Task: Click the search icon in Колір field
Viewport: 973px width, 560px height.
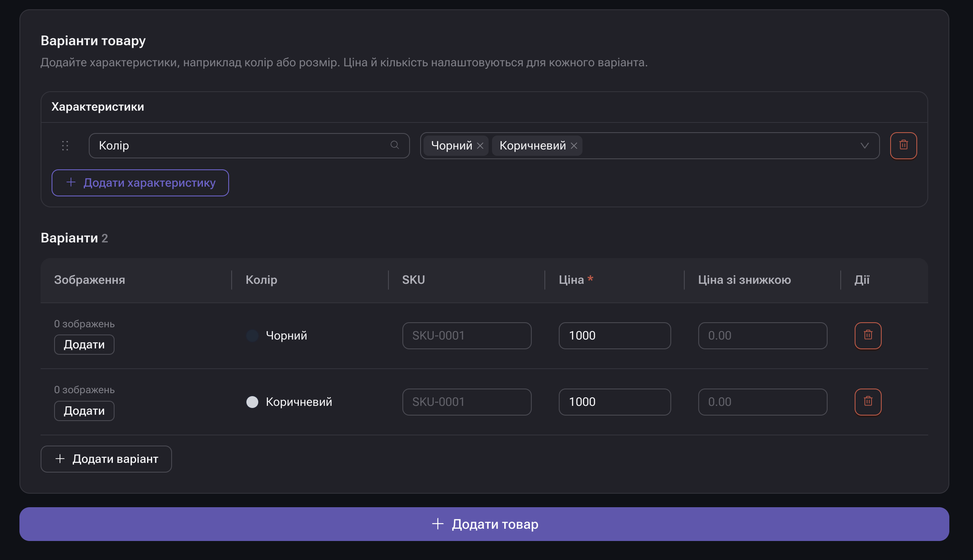Action: click(395, 145)
